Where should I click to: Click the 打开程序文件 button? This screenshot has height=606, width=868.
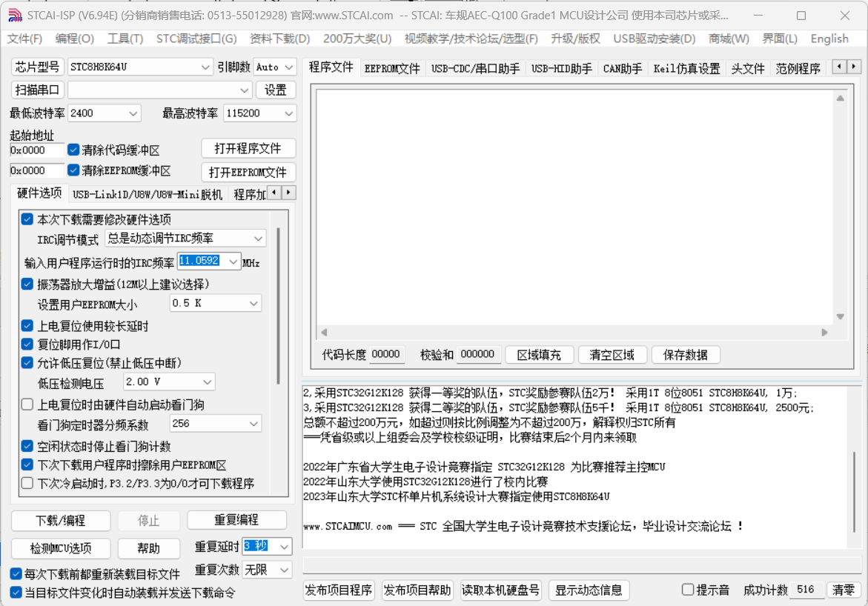click(248, 148)
